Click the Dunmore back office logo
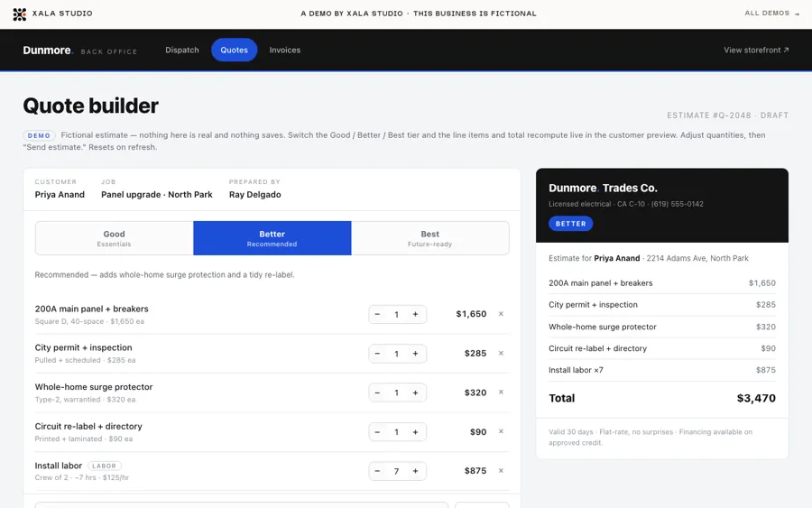 point(79,51)
